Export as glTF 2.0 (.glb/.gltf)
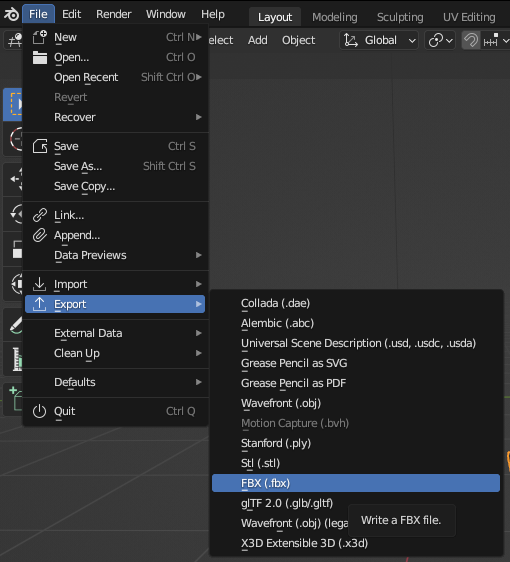This screenshot has width=510, height=562. click(356, 503)
